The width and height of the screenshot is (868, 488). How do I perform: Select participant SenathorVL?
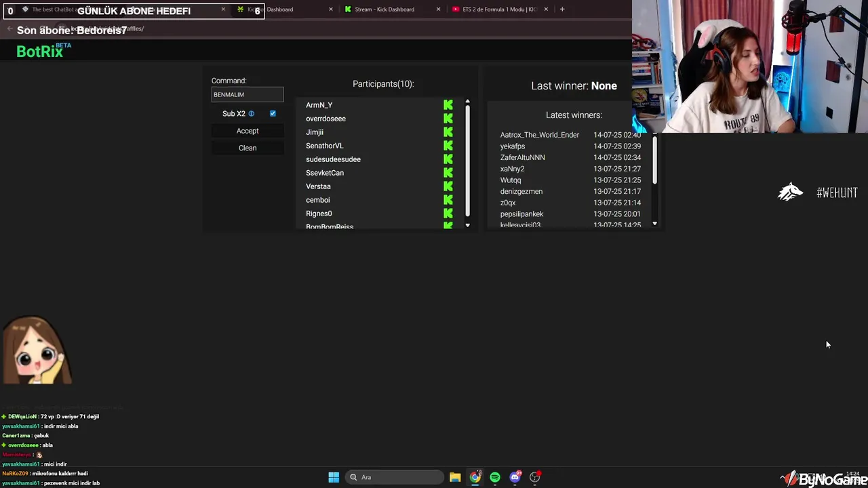[x=325, y=146]
